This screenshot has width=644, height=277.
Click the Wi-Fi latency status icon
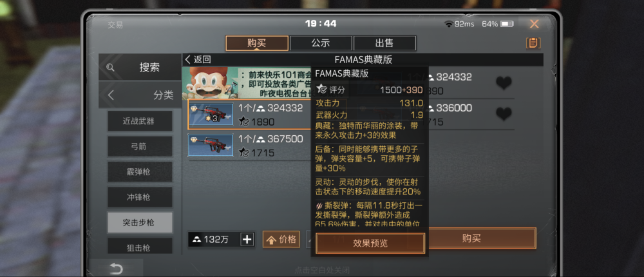tap(448, 24)
